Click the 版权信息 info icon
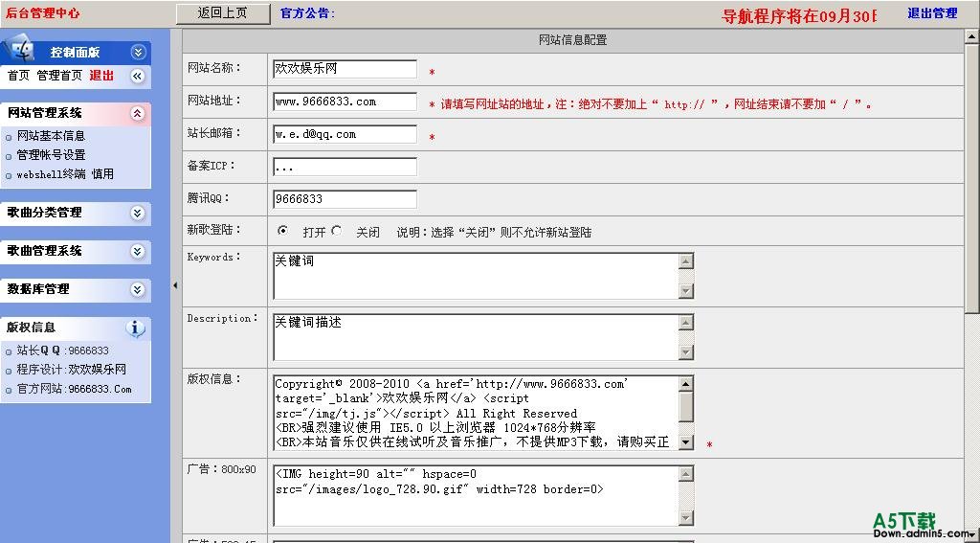The width and height of the screenshot is (980, 543). [136, 328]
